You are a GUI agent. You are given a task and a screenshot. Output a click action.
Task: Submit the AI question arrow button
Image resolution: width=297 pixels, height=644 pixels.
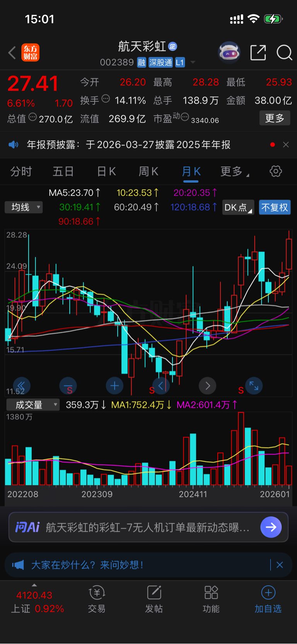(x=271, y=527)
